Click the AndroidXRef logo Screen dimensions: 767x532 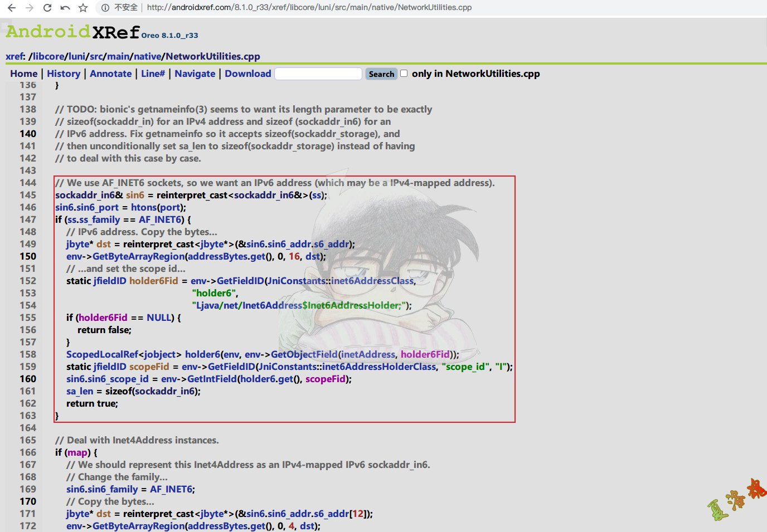[72, 32]
